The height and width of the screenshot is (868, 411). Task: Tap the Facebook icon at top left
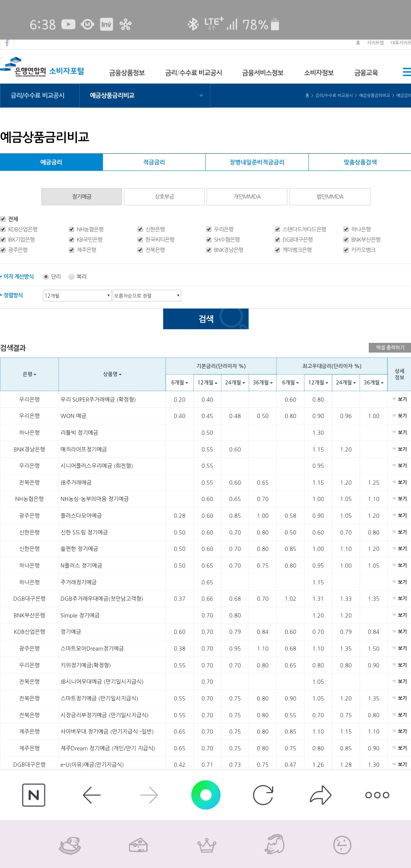pos(7,43)
